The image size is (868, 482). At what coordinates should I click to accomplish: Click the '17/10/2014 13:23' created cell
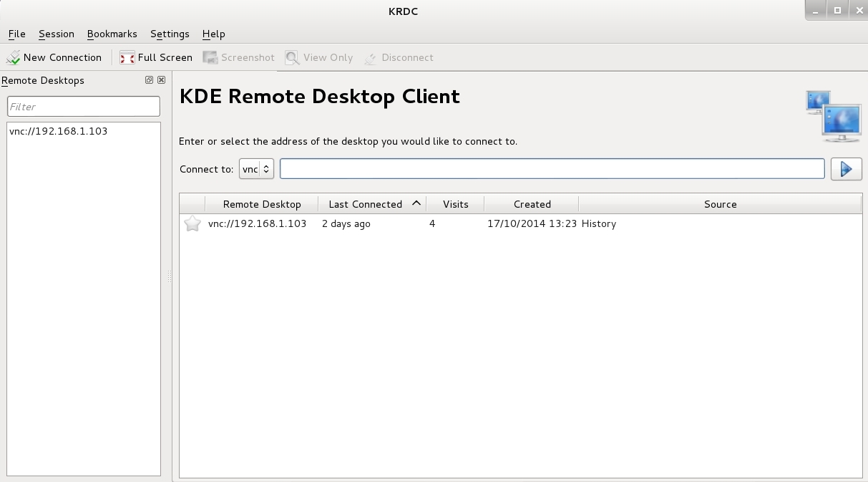pos(532,223)
